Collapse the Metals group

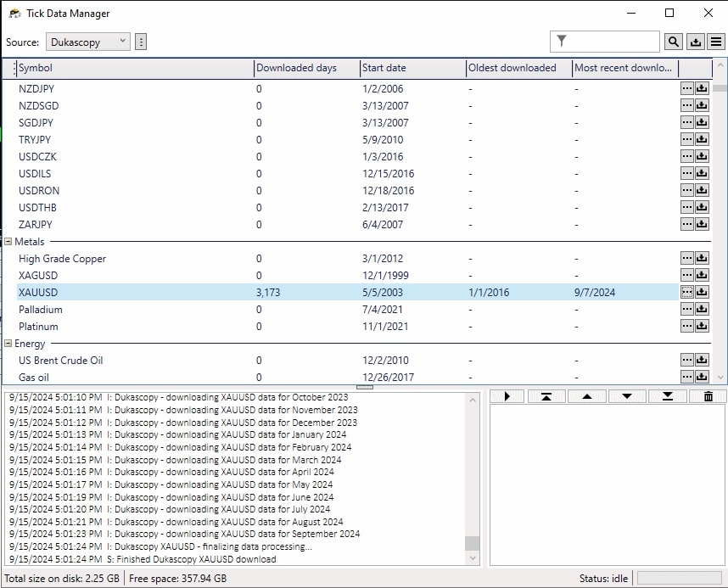click(x=8, y=242)
